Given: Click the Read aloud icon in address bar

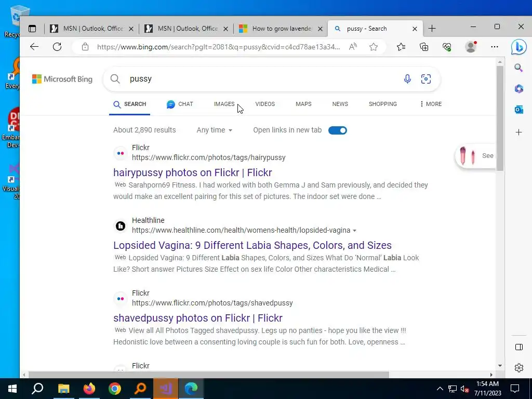Looking at the screenshot, I should [353, 47].
